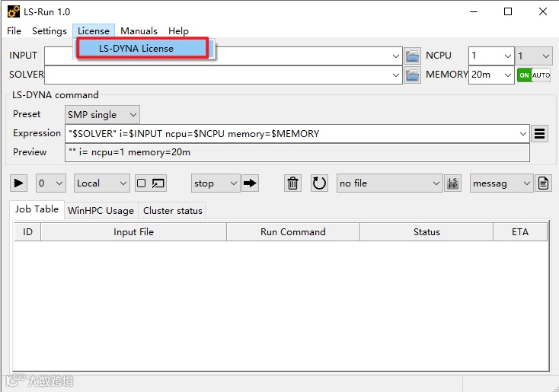The width and height of the screenshot is (559, 392).
Task: Send the stop command with arrow button
Action: (250, 183)
